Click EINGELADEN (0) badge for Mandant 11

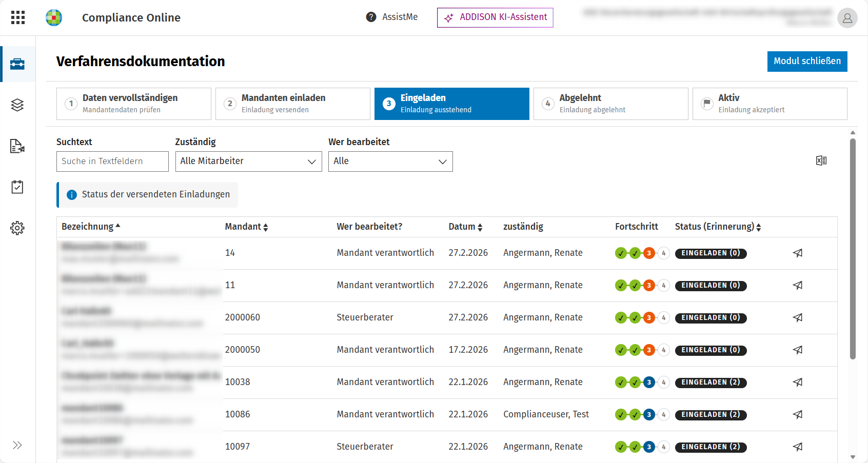point(711,286)
